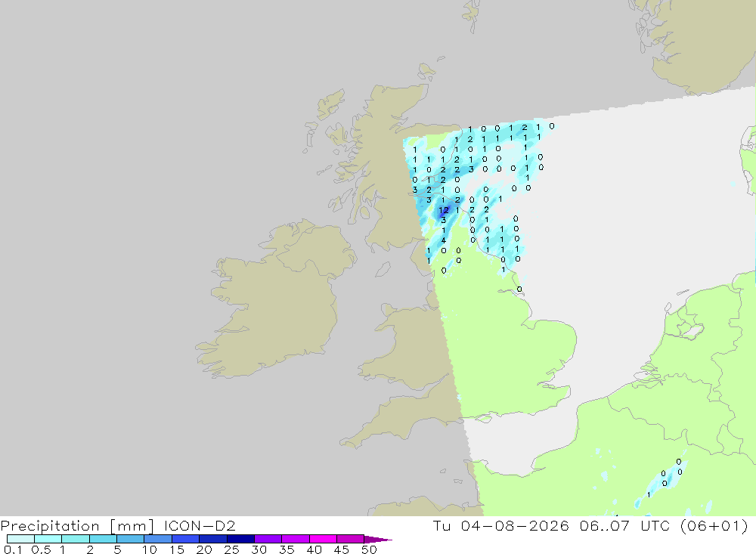Click the '06..07 UTC' time label
756x554 pixels.
click(625, 525)
